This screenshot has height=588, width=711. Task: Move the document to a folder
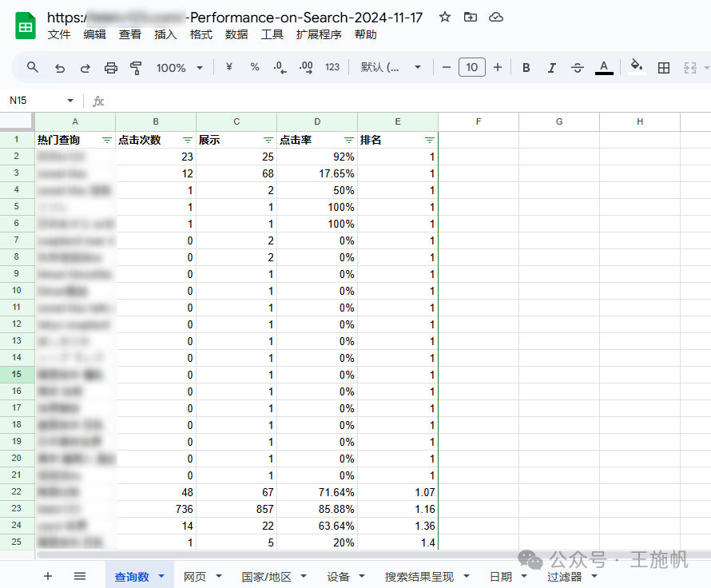[x=471, y=18]
